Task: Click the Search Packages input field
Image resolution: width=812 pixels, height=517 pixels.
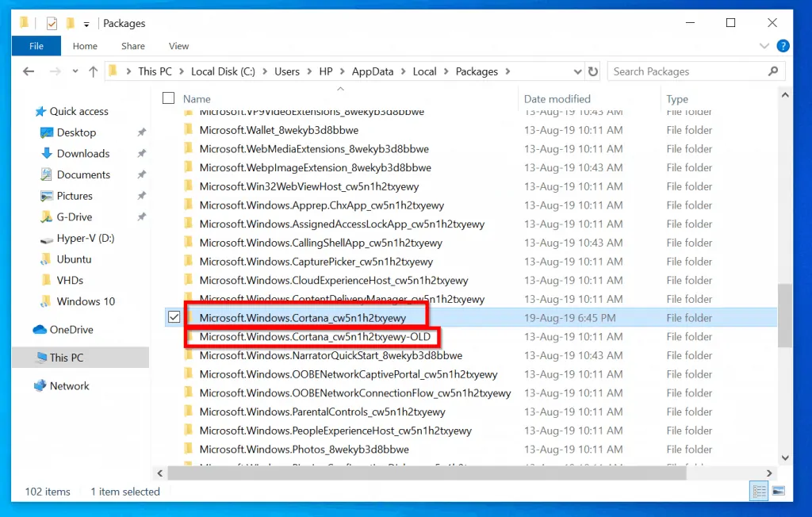Action: tap(686, 71)
